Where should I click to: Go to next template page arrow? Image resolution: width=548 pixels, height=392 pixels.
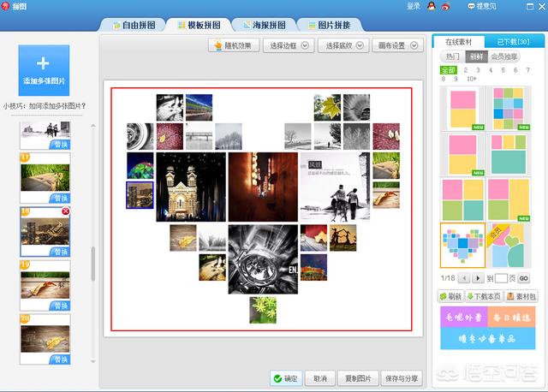478,278
